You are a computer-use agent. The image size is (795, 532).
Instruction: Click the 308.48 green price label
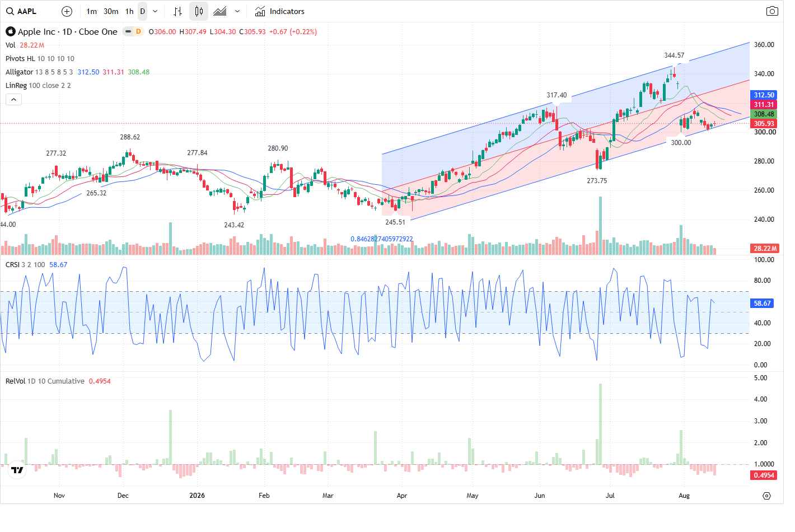[x=764, y=114]
